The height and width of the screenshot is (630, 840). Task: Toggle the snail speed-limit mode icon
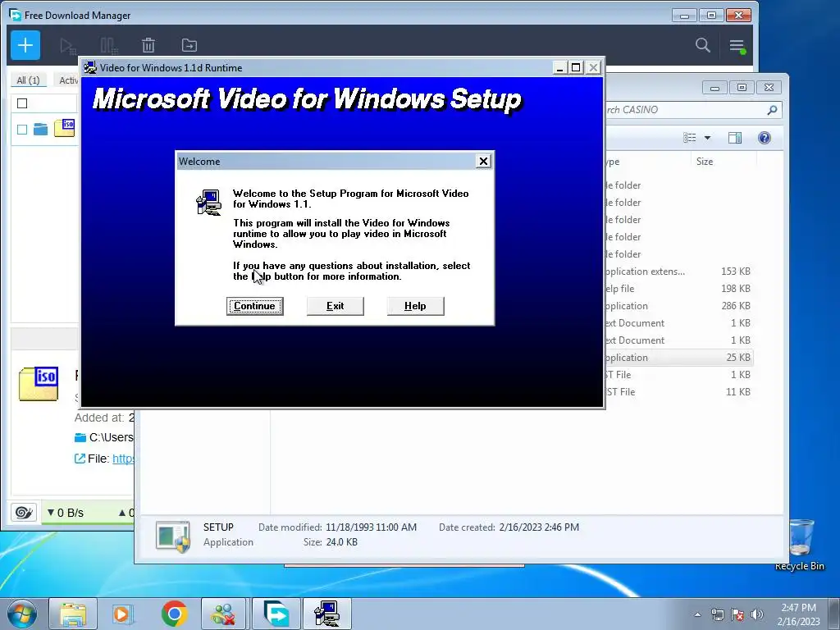[x=24, y=513]
